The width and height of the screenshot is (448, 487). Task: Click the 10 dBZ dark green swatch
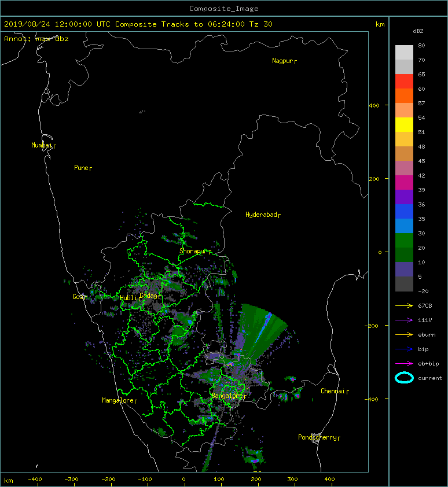click(x=404, y=254)
